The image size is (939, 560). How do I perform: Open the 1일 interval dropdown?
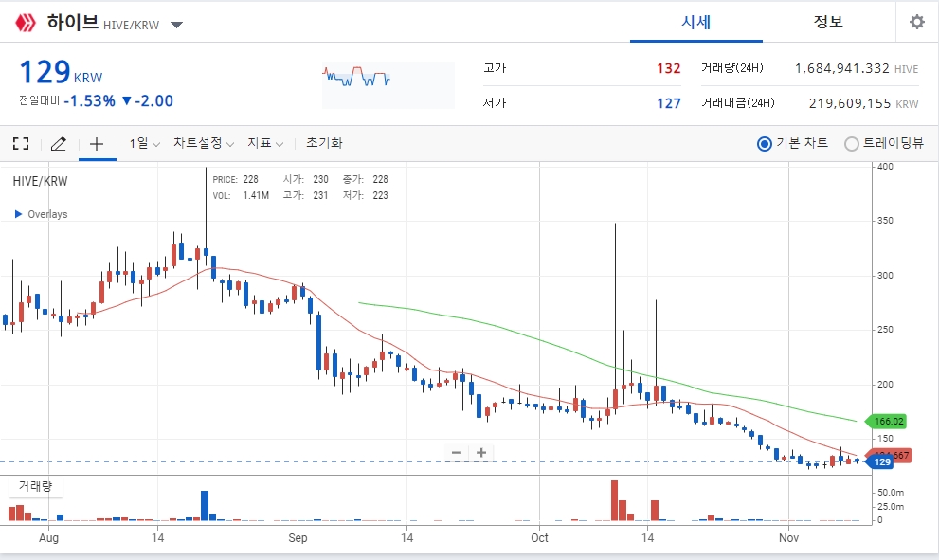click(x=145, y=143)
